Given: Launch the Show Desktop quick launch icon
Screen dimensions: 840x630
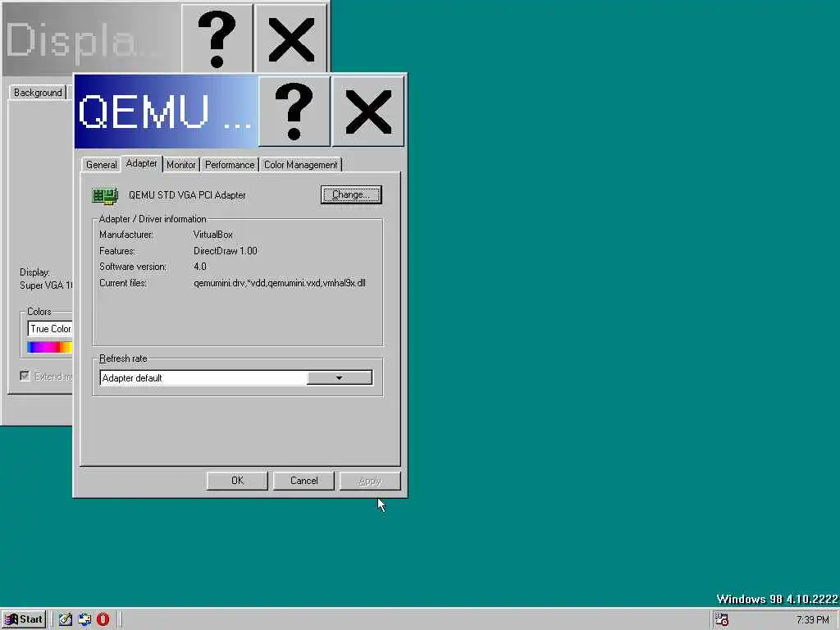Looking at the screenshot, I should click(66, 619).
